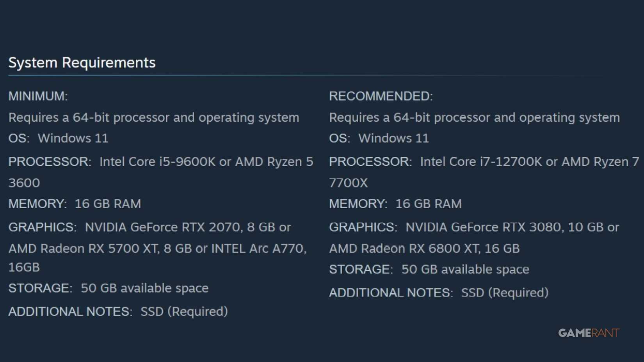Click the AMD Radeon RX 6800 XT text
This screenshot has height=362, width=644.
click(404, 248)
